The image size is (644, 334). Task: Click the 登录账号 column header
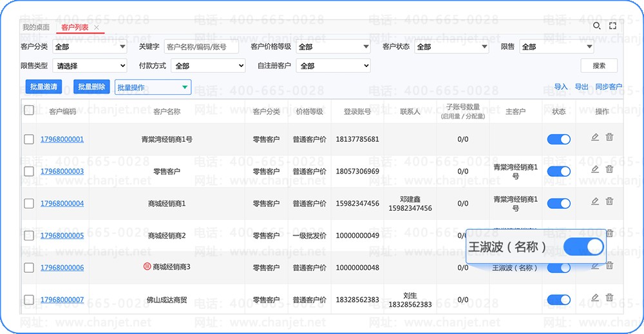tap(357, 112)
